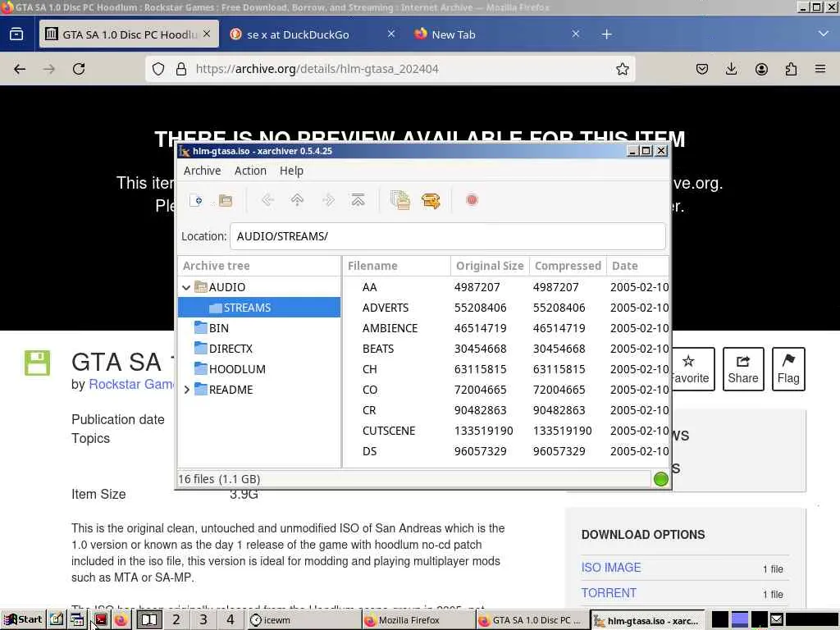Click the padlock site info icon

pos(181,69)
